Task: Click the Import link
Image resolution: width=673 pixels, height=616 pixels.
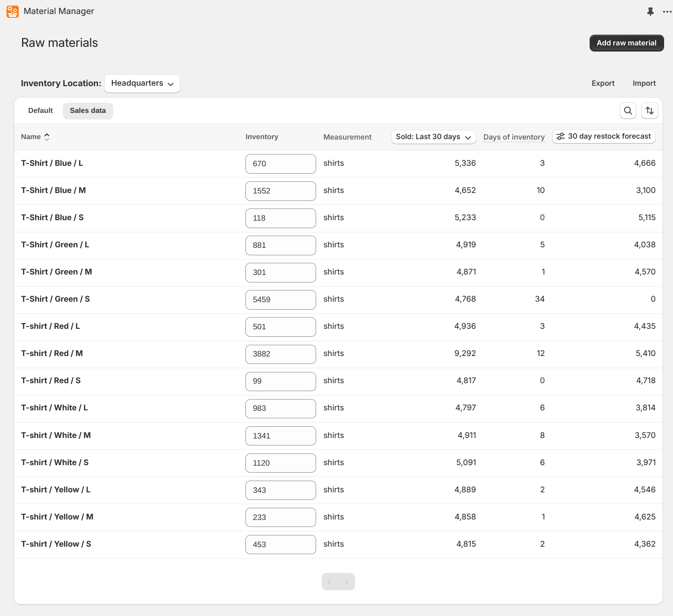Action: [644, 83]
